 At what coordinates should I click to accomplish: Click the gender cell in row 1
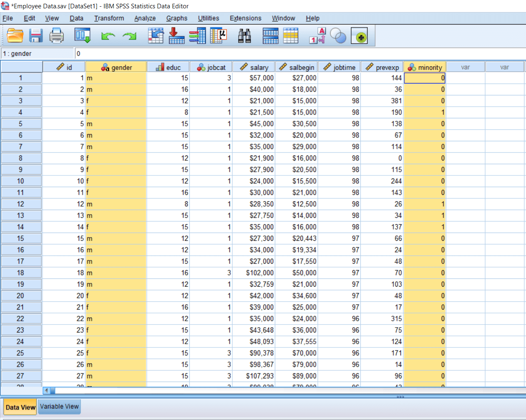[x=116, y=78]
